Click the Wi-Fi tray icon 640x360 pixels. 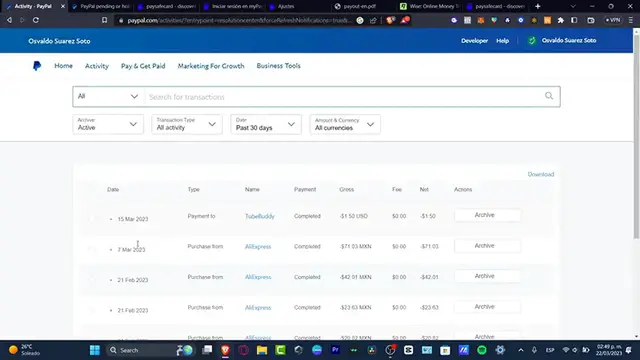tap(566, 350)
